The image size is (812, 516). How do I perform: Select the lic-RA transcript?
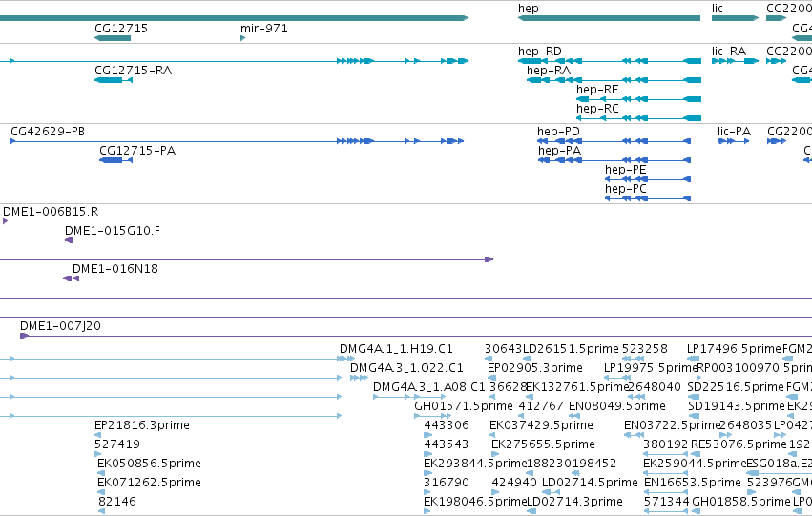(735, 61)
